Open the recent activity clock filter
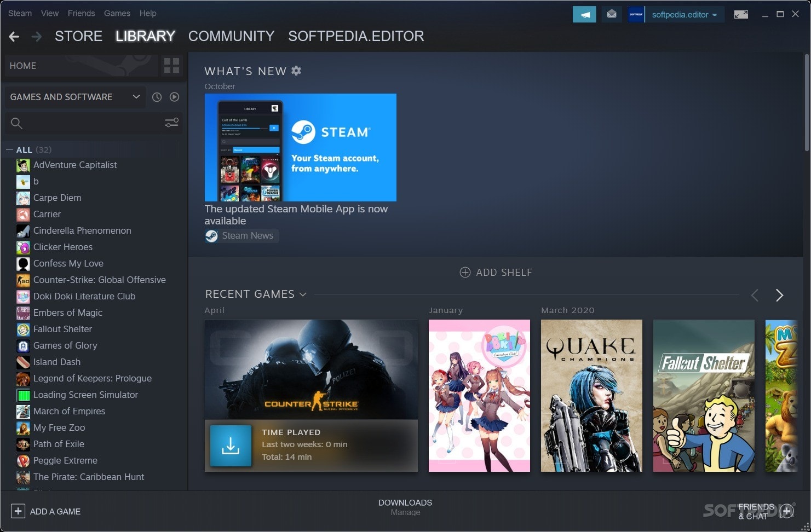Viewport: 811px width, 532px height. [157, 97]
